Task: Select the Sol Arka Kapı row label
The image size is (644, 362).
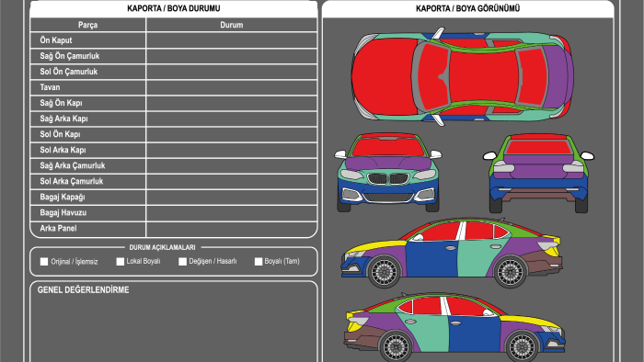Action: [x=63, y=150]
